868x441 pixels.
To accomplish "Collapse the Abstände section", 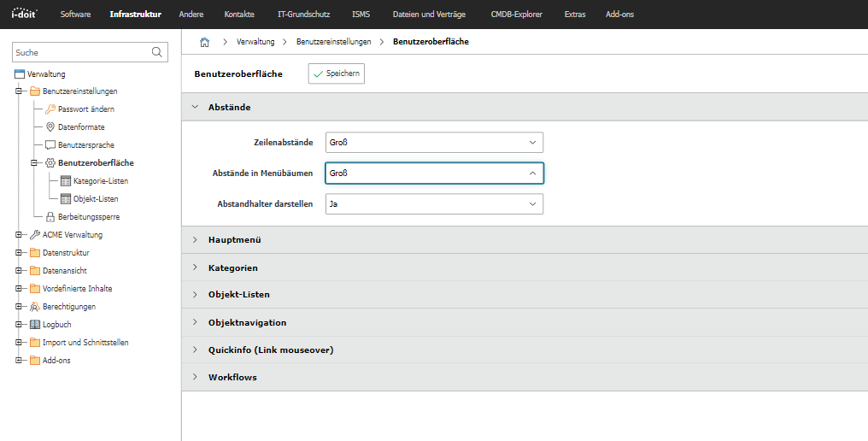I will click(x=229, y=108).
